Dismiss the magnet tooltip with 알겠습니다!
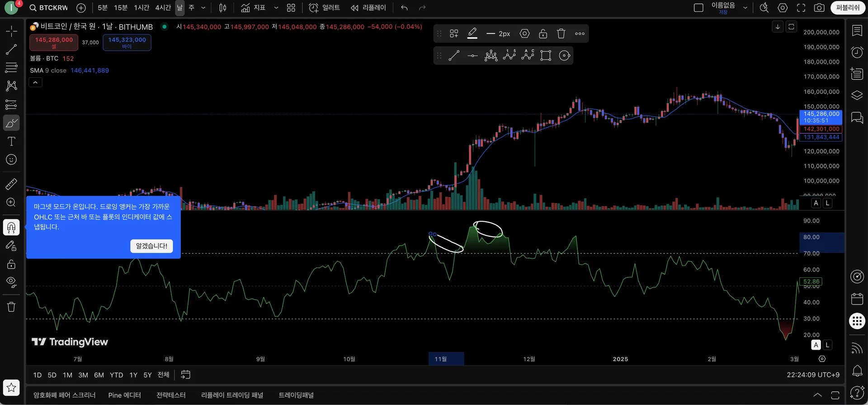The image size is (868, 405). [151, 246]
